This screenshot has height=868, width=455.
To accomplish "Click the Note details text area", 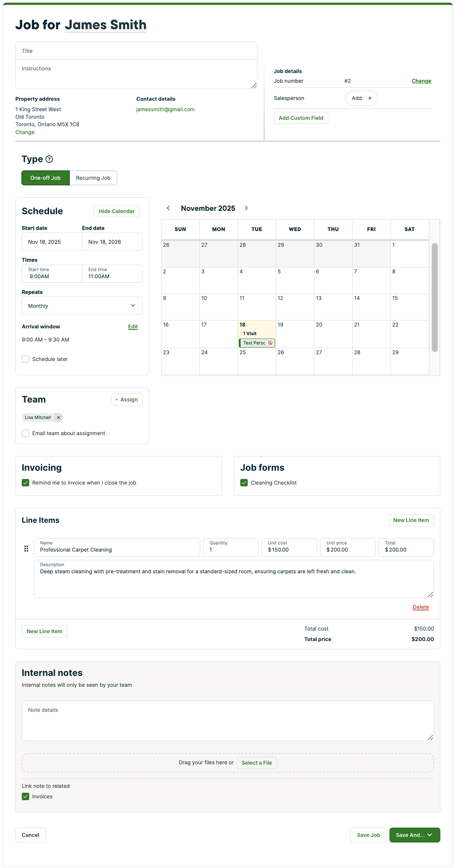I will [x=227, y=720].
